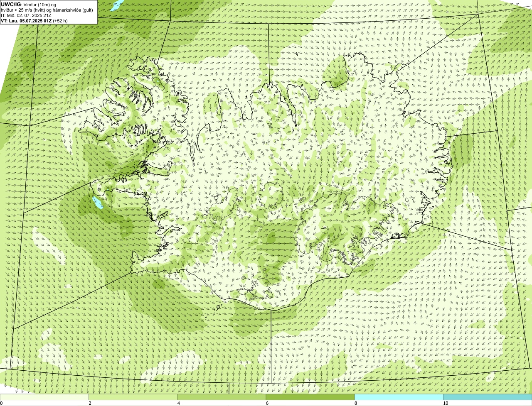Image resolution: width=532 pixels, height=406 pixels.
Task: Choose the 6–8 m/s darker green legend swatch
Action: pyautogui.click(x=310, y=397)
